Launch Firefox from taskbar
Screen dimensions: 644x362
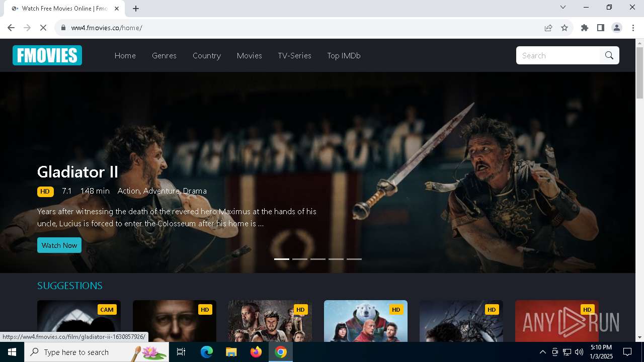tap(256, 352)
